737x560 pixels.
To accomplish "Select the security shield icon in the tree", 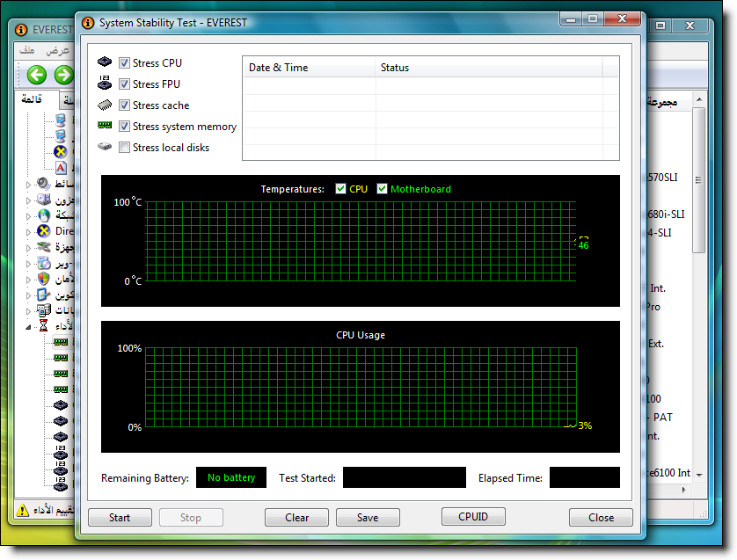I will click(44, 279).
